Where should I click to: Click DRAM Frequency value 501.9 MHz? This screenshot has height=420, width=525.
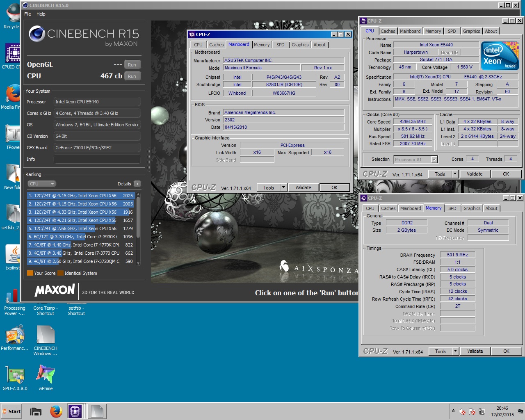pyautogui.click(x=458, y=255)
